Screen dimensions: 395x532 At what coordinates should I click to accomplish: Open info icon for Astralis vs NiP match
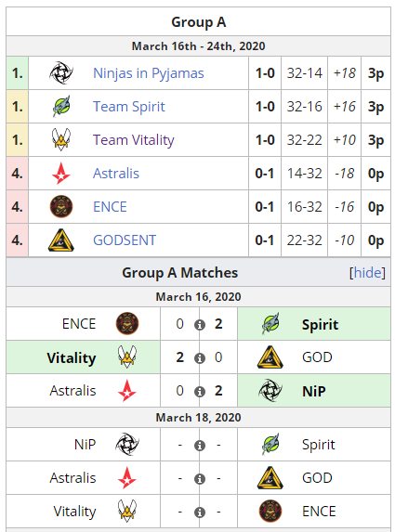200,392
